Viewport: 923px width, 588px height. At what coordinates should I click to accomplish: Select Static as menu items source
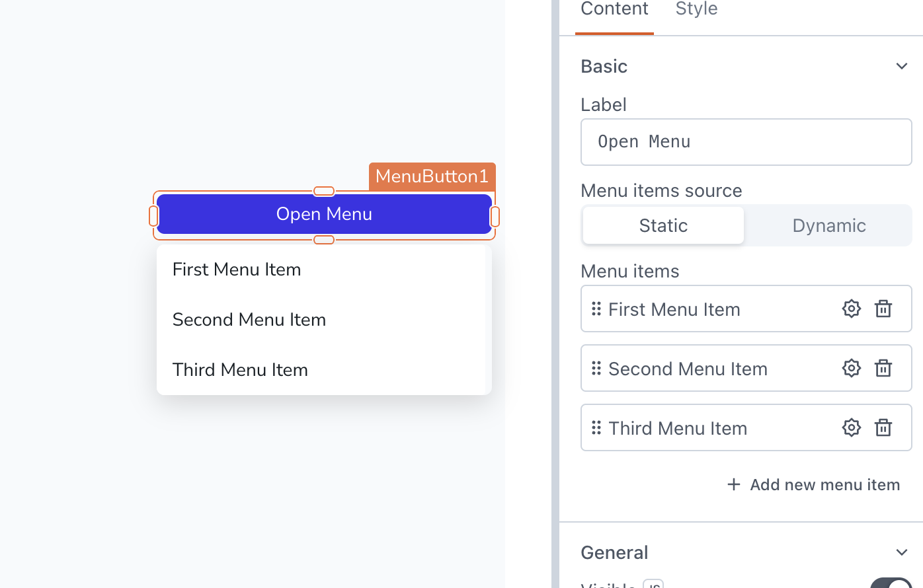pos(662,225)
